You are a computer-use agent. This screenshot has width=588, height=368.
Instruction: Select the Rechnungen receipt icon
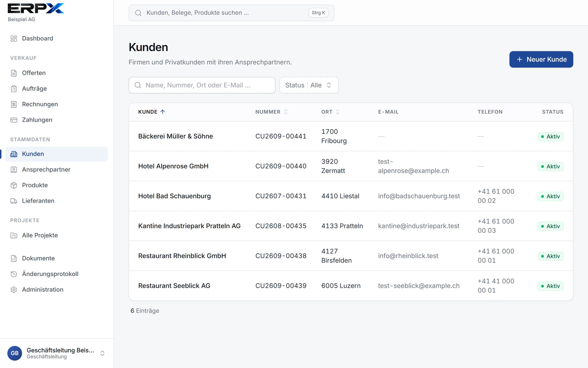[x=14, y=104]
